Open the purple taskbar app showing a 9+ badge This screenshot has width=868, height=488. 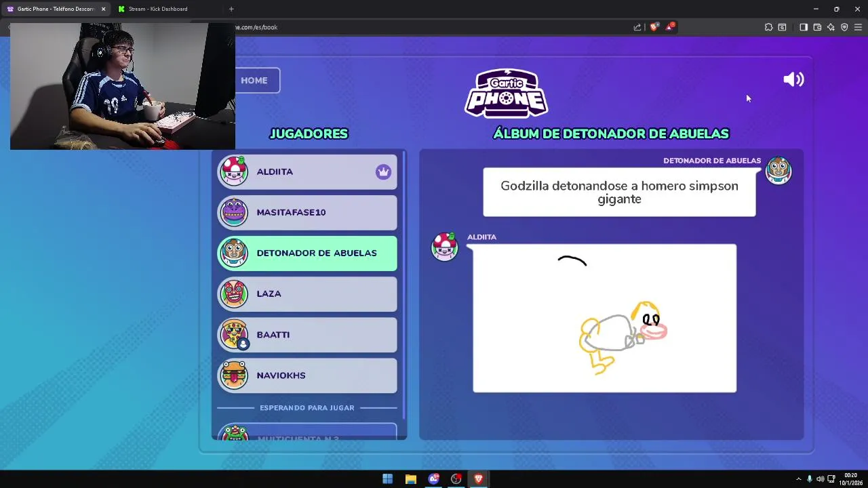pyautogui.click(x=433, y=479)
